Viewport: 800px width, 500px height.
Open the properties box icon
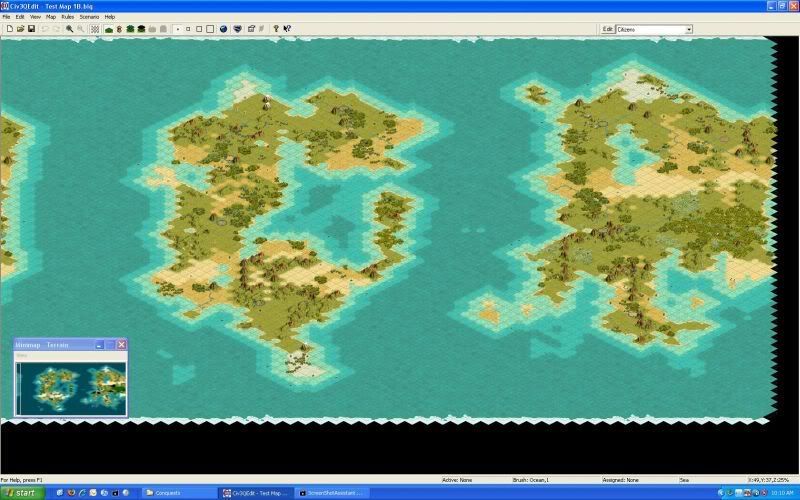point(251,29)
